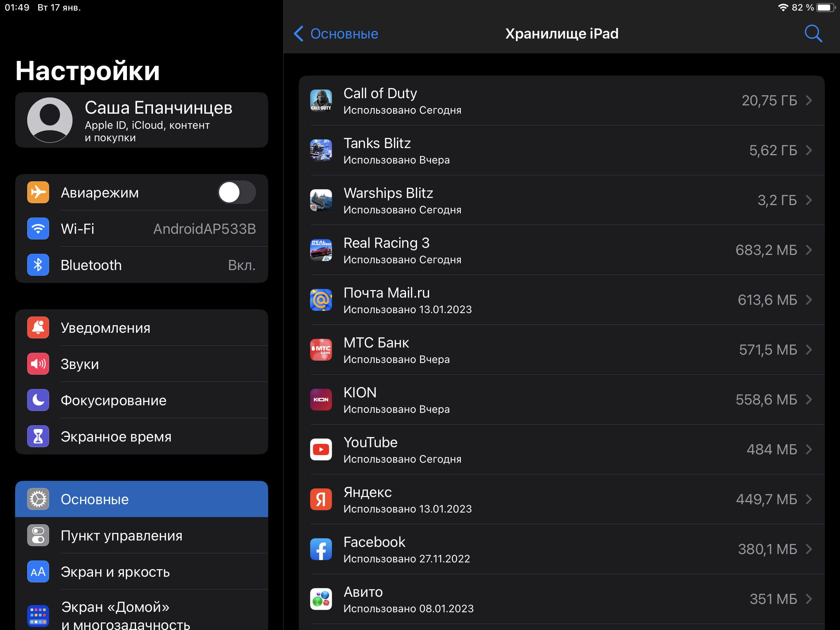Open Уведомления settings section

click(x=142, y=327)
